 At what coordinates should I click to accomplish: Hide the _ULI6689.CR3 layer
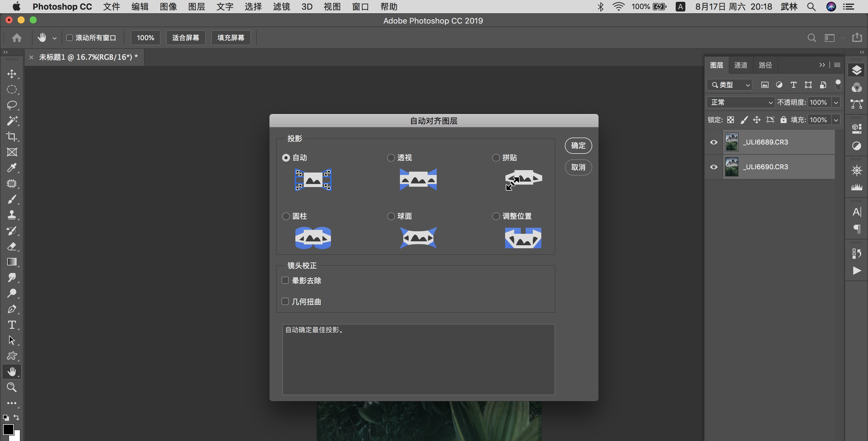tap(714, 142)
